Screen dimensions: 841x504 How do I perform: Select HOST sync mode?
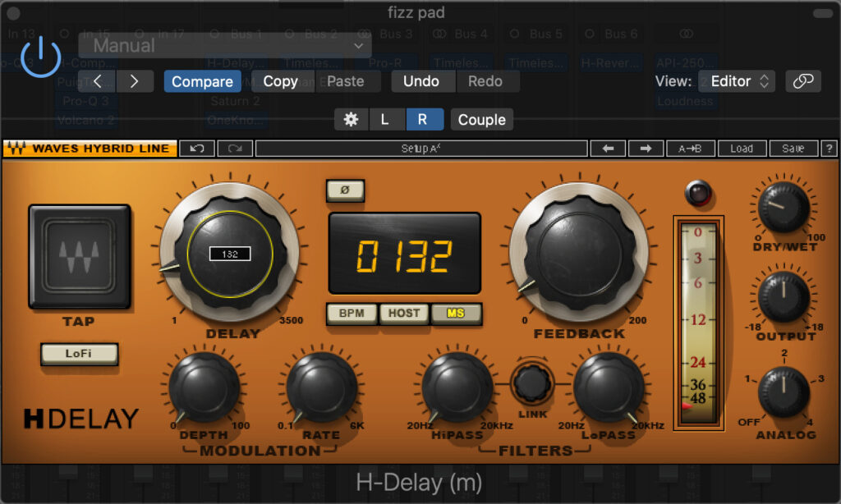404,313
